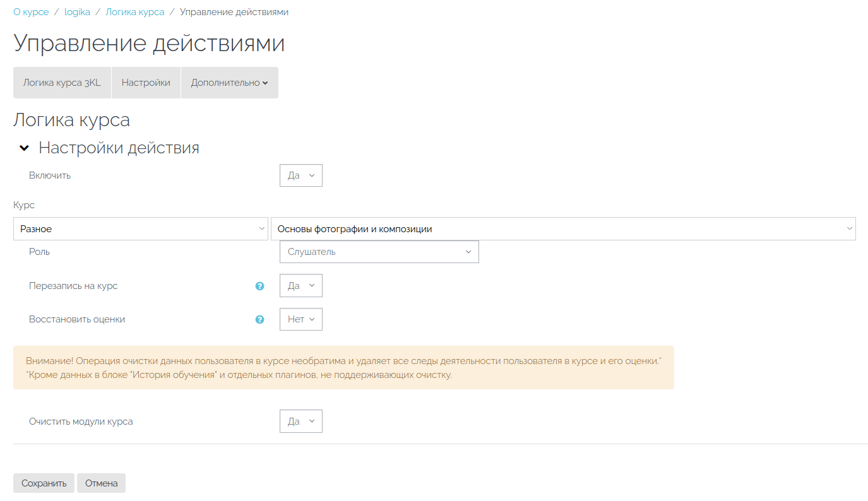Expand the Дополнительно menu
Image resolution: width=868 pixels, height=501 pixels.
coord(229,83)
